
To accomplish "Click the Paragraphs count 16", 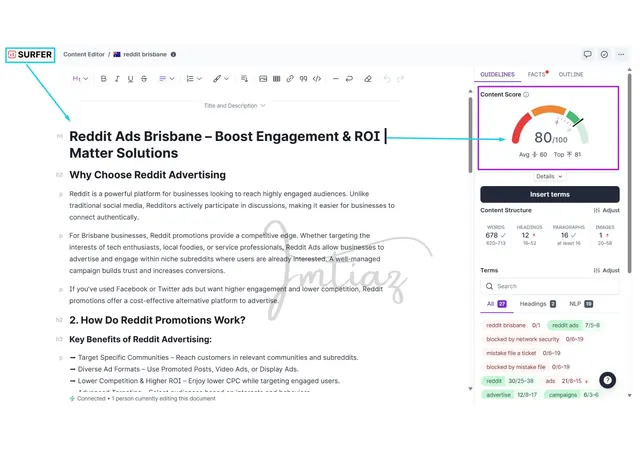I will pyautogui.click(x=564, y=235).
